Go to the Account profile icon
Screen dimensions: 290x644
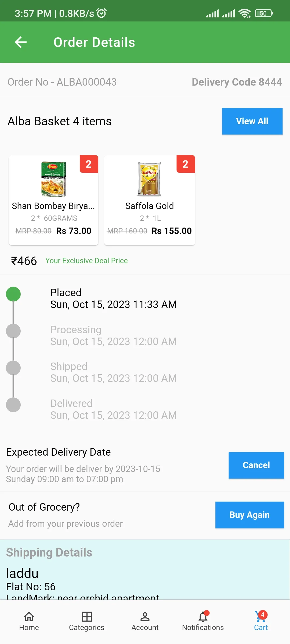(x=145, y=617)
